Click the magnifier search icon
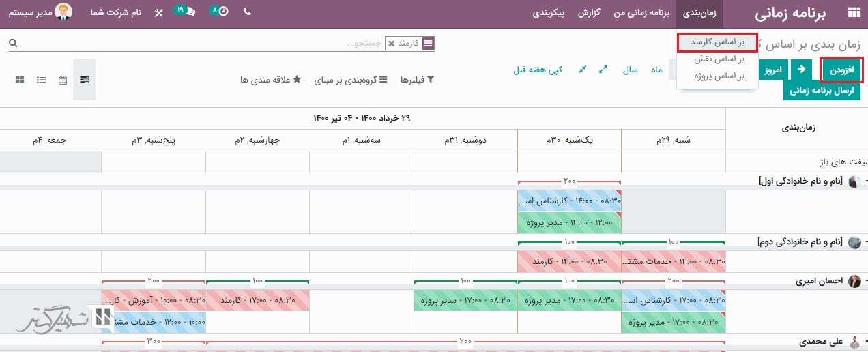 (13, 43)
